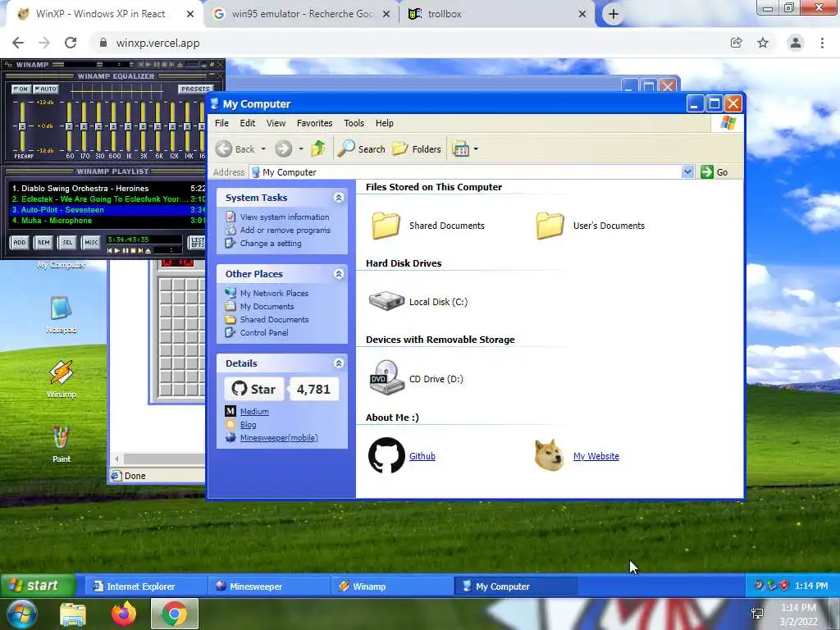Click Add or remove programs
Screen dimensions: 840x630
(x=285, y=231)
